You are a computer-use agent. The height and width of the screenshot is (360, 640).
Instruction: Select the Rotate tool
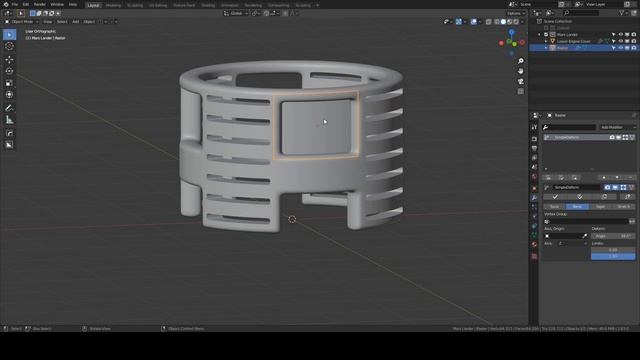click(x=9, y=71)
